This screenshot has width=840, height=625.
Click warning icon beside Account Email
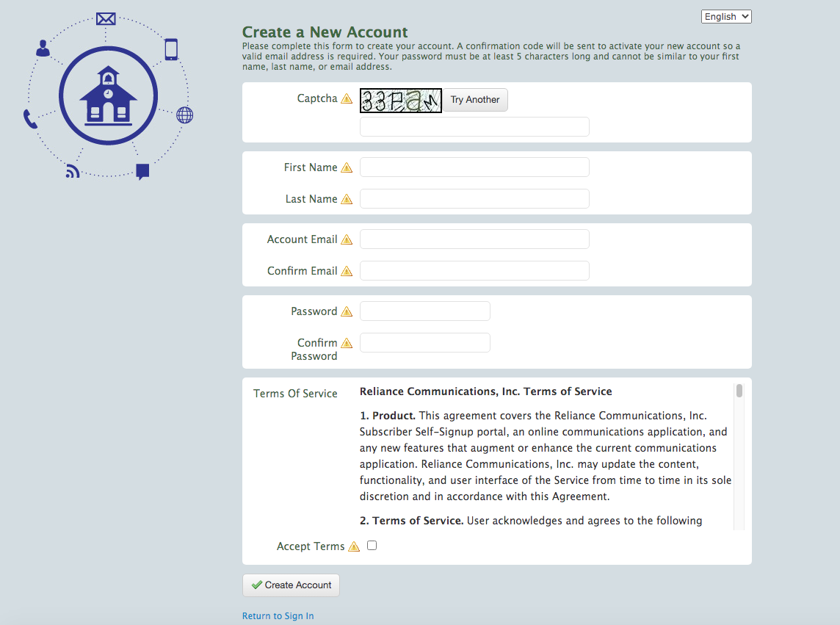pyautogui.click(x=347, y=240)
